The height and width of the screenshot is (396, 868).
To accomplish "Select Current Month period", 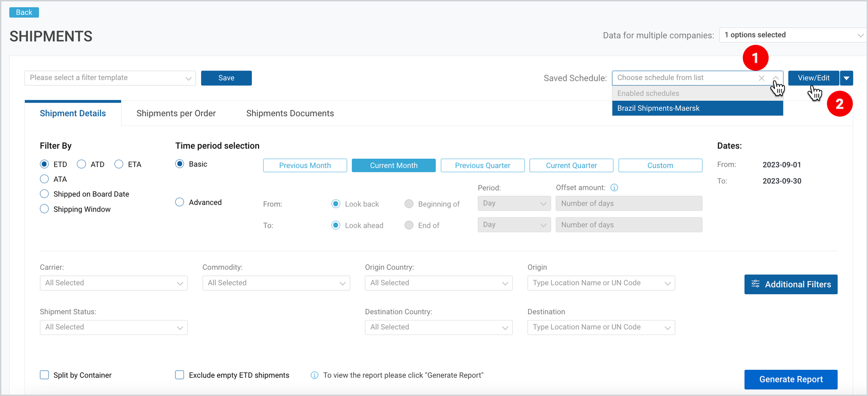I will coord(394,165).
